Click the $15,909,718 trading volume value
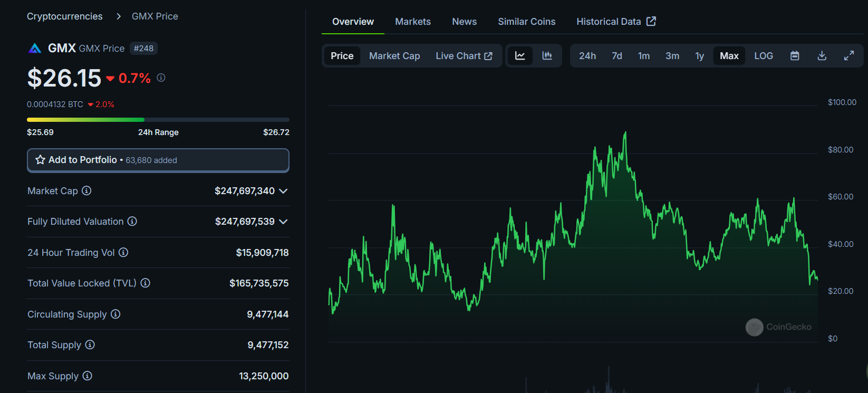This screenshot has height=393, width=868. pos(262,253)
